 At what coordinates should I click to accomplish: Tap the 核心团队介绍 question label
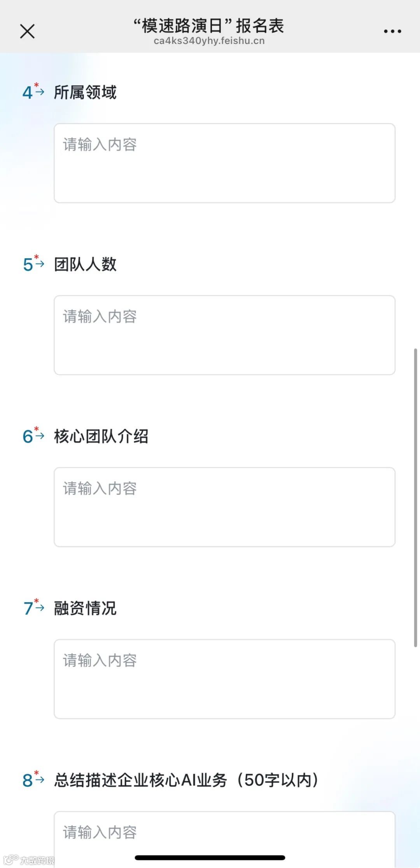click(x=101, y=436)
